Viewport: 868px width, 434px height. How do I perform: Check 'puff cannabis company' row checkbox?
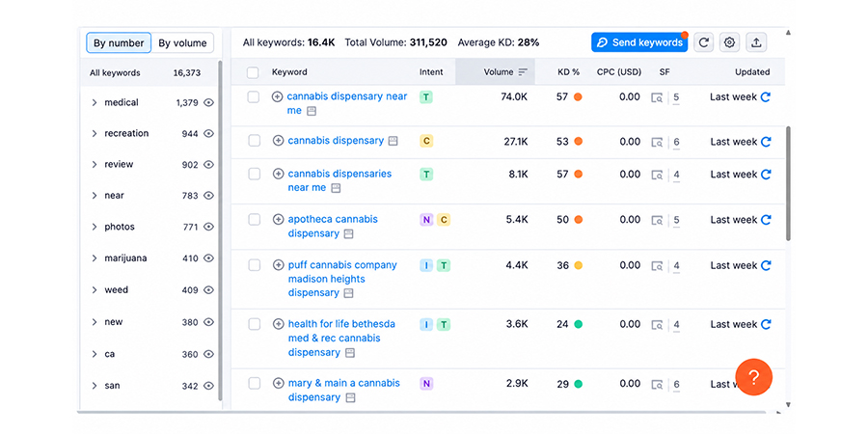point(254,266)
